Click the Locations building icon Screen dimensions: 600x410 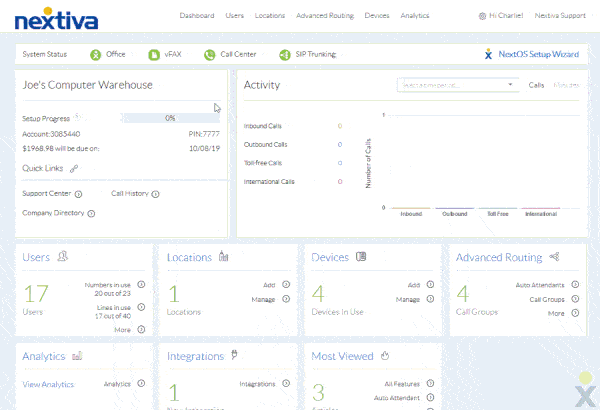(223, 256)
